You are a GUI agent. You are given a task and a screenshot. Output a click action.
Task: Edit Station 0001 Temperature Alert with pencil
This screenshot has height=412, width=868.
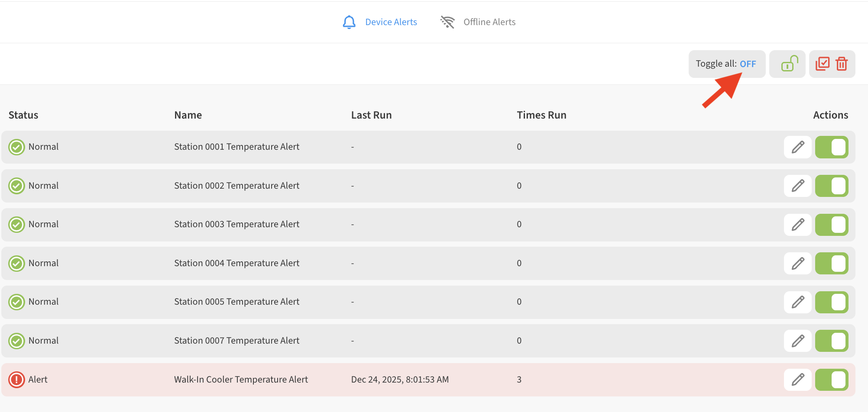[x=797, y=147]
